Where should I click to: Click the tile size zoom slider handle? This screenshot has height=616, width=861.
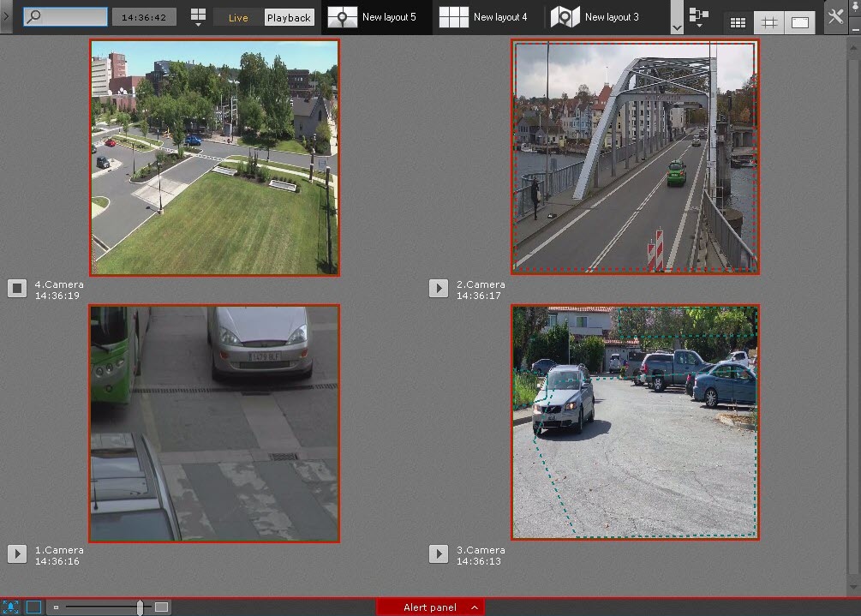click(x=140, y=607)
